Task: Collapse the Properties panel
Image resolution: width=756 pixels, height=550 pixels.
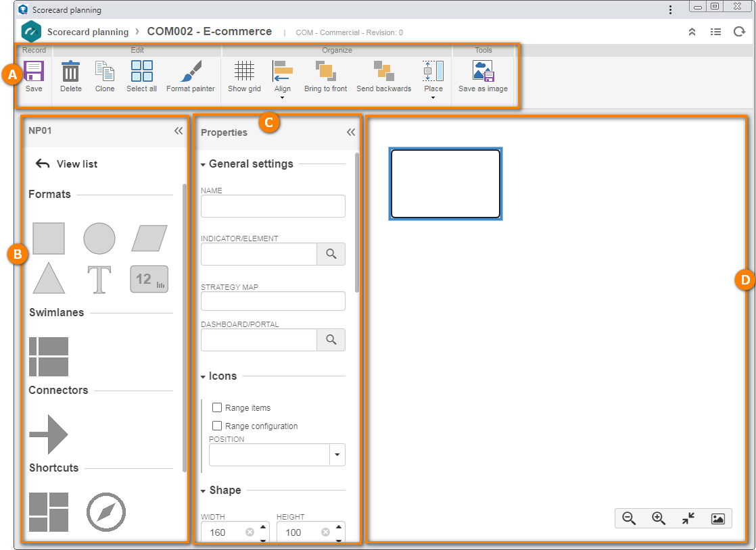Action: tap(351, 132)
